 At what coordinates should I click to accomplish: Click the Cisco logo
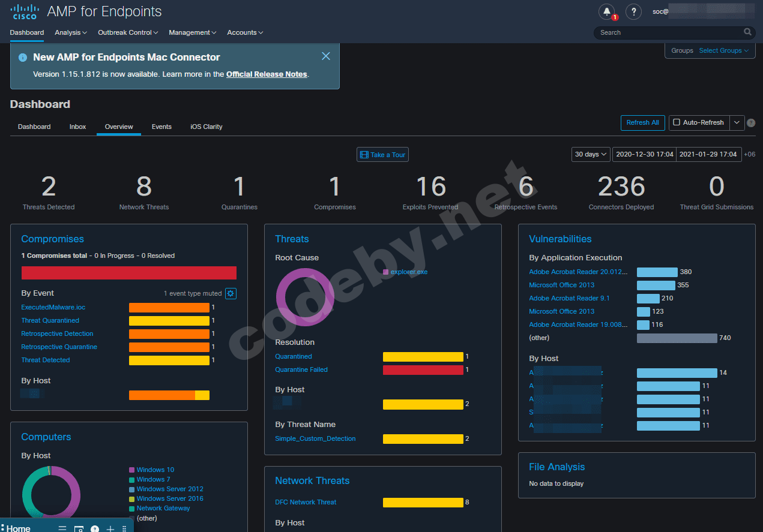[25, 11]
